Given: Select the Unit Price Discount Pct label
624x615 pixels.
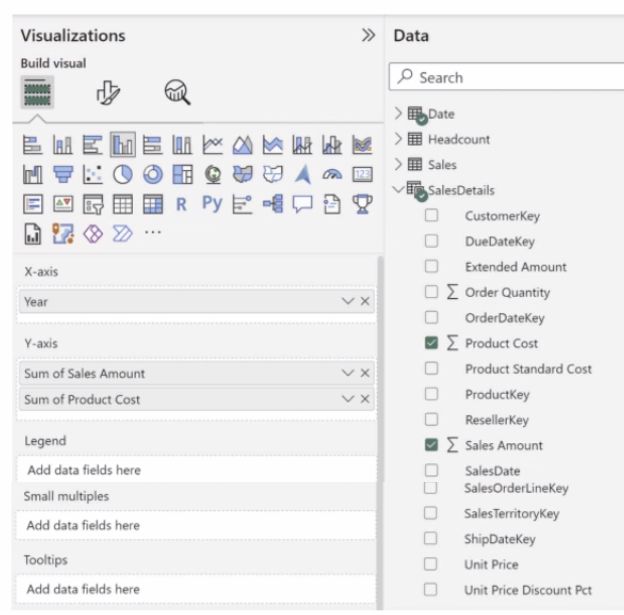Looking at the screenshot, I should tap(528, 590).
